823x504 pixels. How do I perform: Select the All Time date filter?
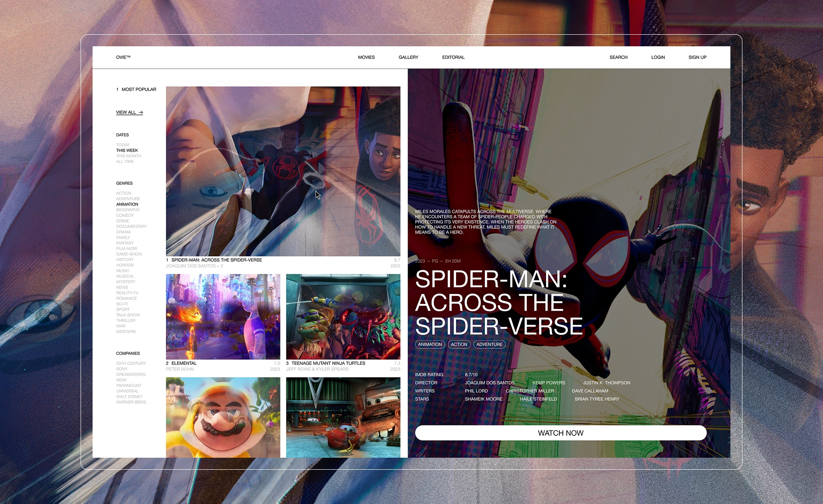point(125,162)
